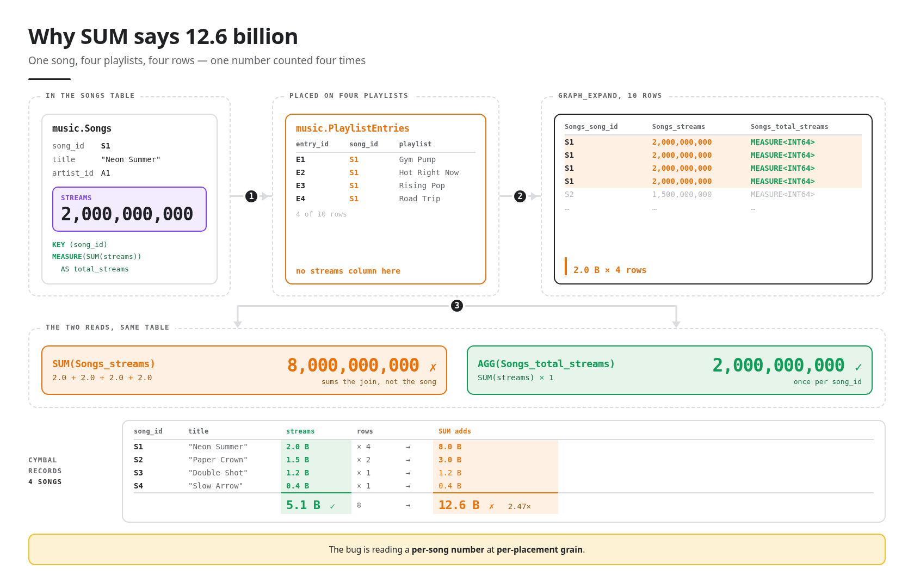Click the Songs_total_streams column header
Image resolution: width=914 pixels, height=588 pixels.
[789, 127]
